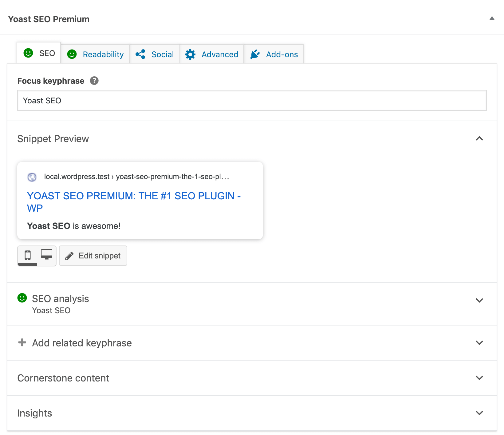Click the SEO analysis smiley indicator
This screenshot has height=435, width=504.
click(22, 298)
